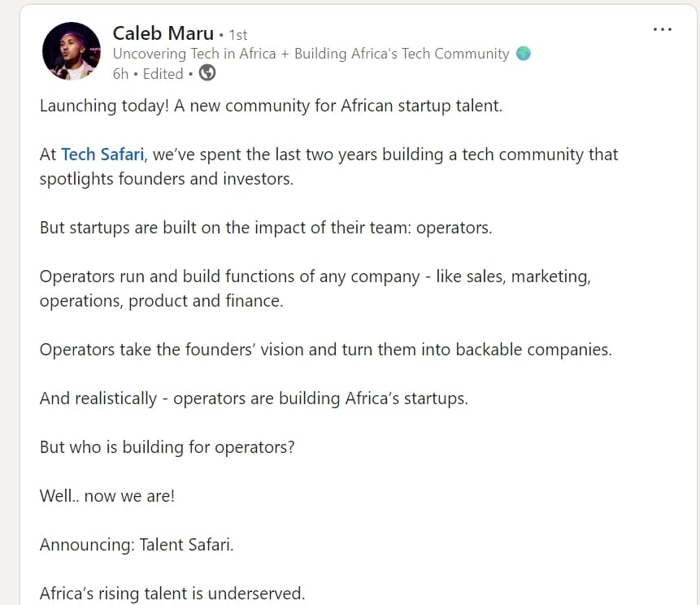This screenshot has width=700, height=605.
Task: Click 'But who is building for operators?'
Action: coord(167,447)
